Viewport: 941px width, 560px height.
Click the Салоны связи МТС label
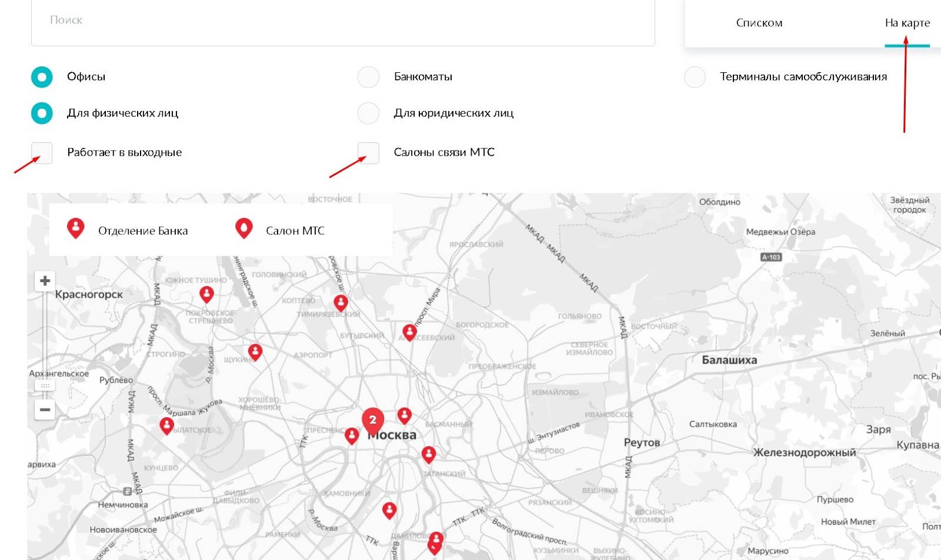pyautogui.click(x=444, y=153)
